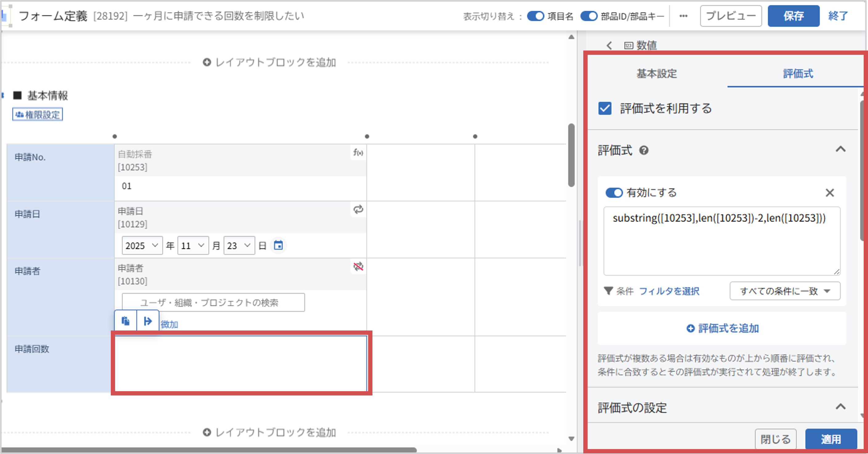Click the scroll-up arrow of form canvas
The width and height of the screenshot is (868, 454).
click(x=571, y=37)
